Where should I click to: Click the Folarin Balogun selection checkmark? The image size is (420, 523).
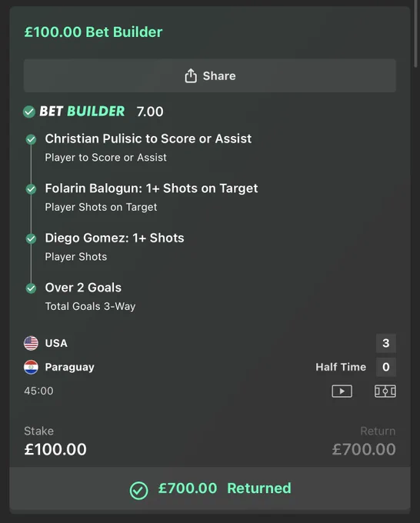[31, 189]
